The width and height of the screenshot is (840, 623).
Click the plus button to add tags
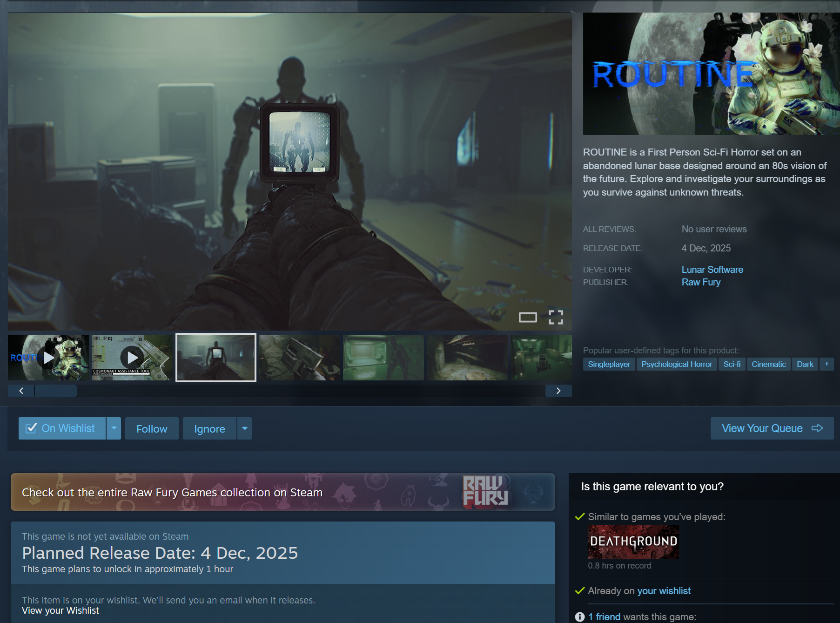[827, 364]
